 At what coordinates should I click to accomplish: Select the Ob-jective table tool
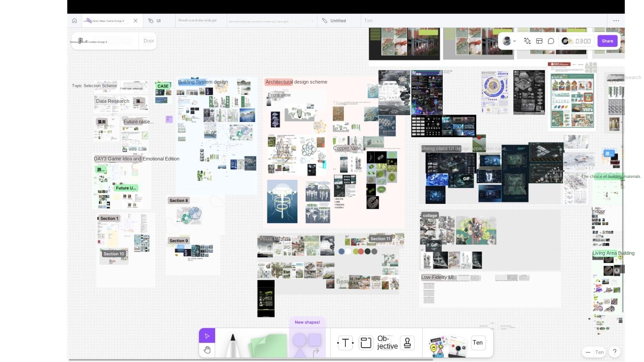coord(387,342)
